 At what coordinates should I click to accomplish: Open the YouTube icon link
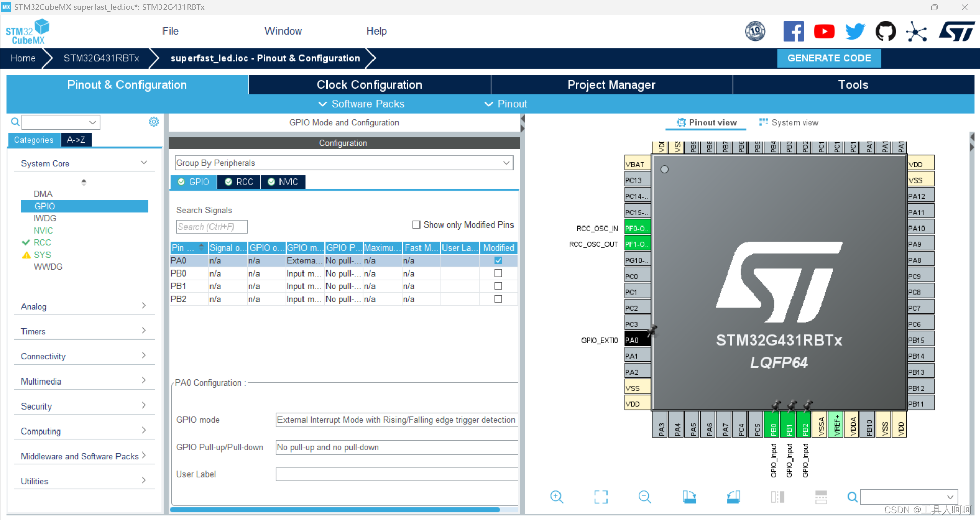point(824,32)
